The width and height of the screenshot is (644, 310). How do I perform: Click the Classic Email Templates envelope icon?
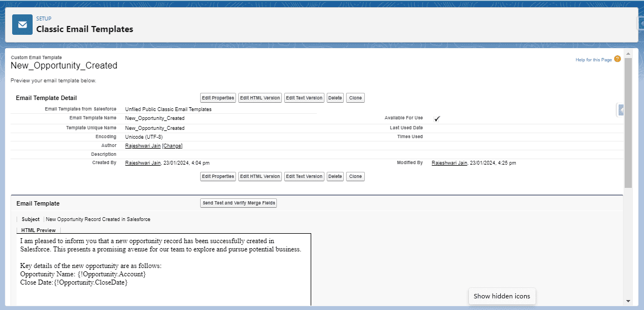(x=22, y=25)
